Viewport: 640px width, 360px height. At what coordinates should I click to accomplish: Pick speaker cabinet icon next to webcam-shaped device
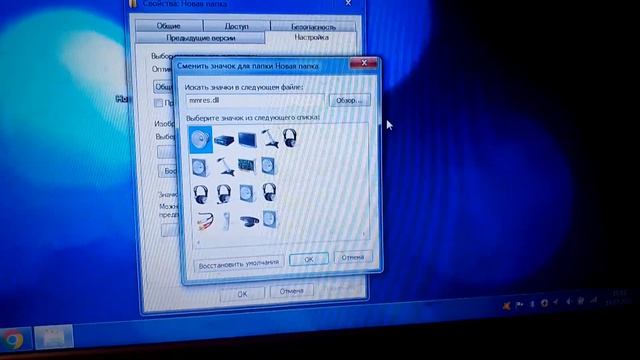[x=270, y=219]
